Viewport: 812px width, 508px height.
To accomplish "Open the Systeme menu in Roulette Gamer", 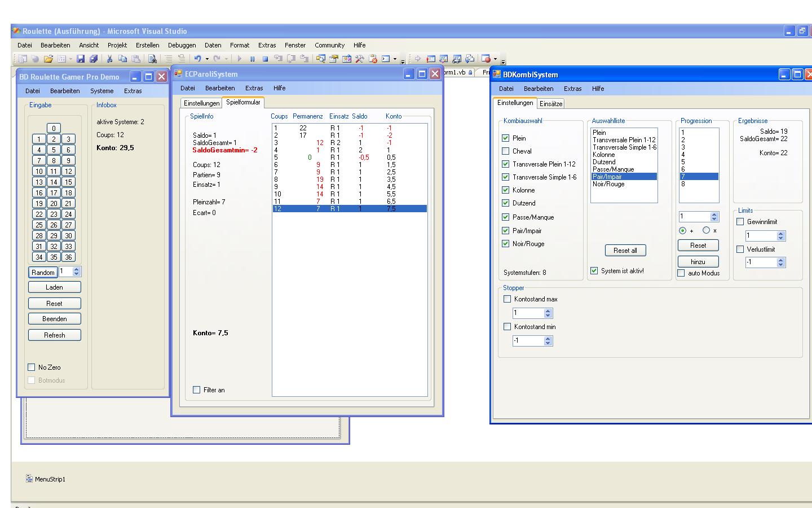I will click(x=102, y=91).
